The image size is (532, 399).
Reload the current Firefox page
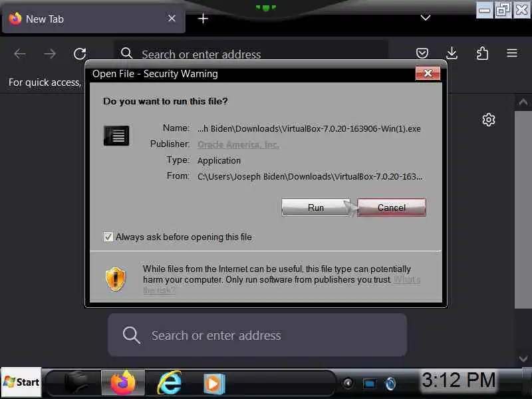tap(80, 54)
